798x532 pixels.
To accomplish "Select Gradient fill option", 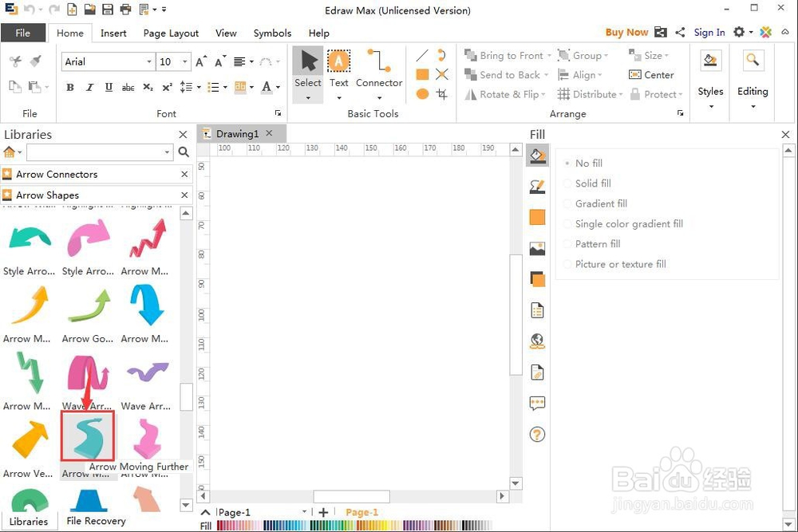I will click(x=596, y=203).
